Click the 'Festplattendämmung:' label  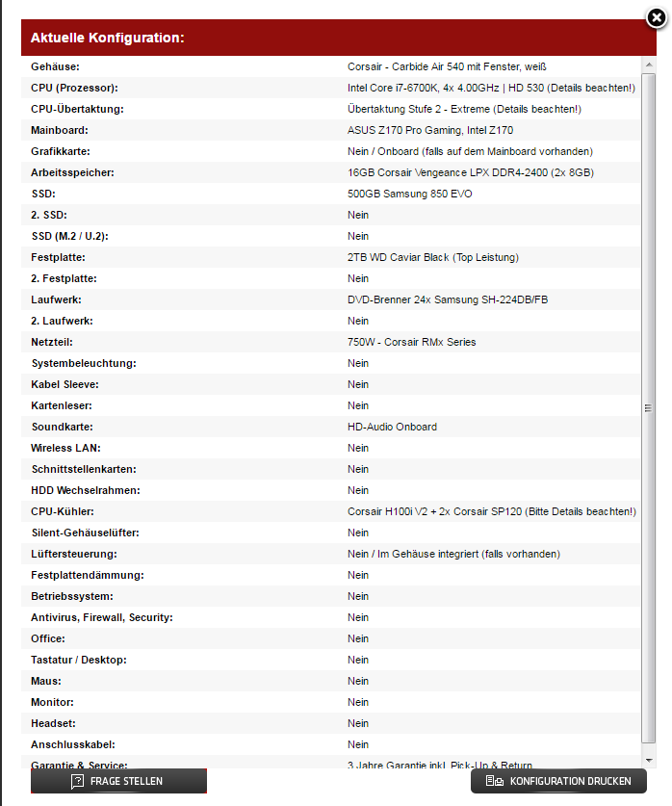88,575
